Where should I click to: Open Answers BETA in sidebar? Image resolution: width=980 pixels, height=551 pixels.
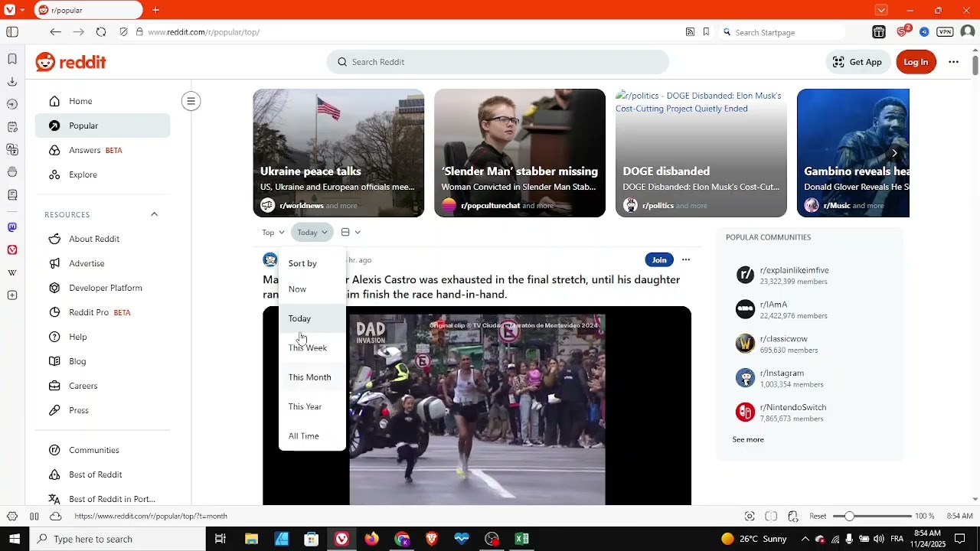103,150
